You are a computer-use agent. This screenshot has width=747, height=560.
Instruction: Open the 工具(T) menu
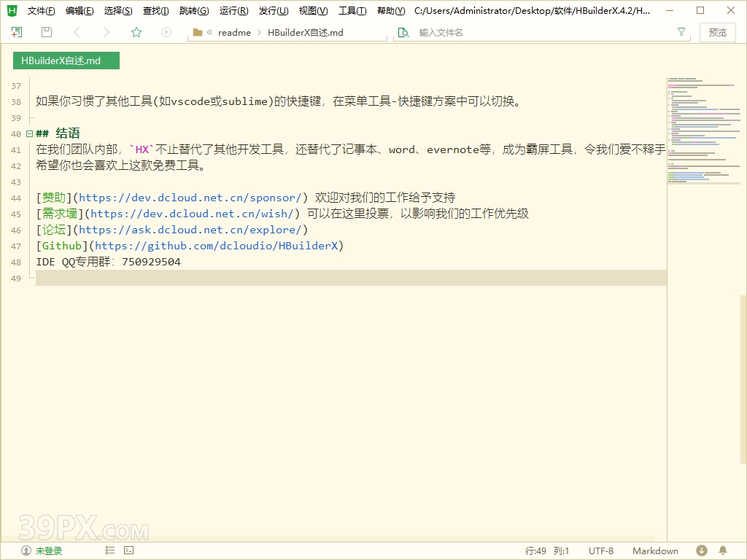[x=352, y=11]
